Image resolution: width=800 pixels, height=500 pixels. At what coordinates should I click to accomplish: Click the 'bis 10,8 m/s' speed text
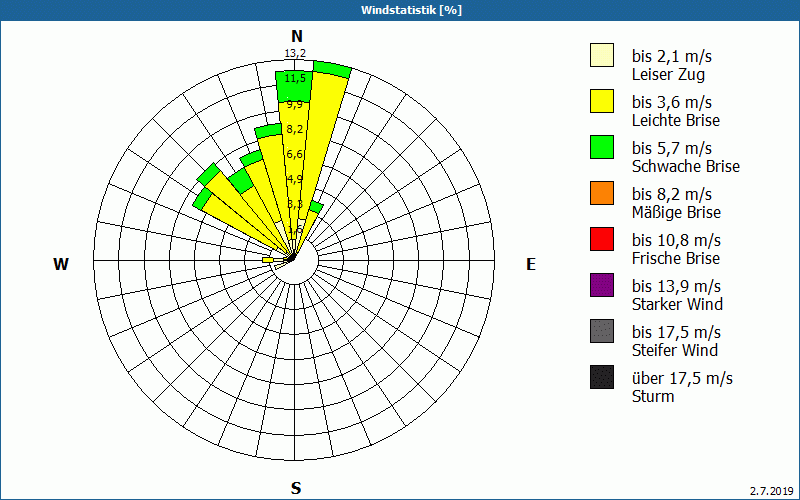coord(677,240)
